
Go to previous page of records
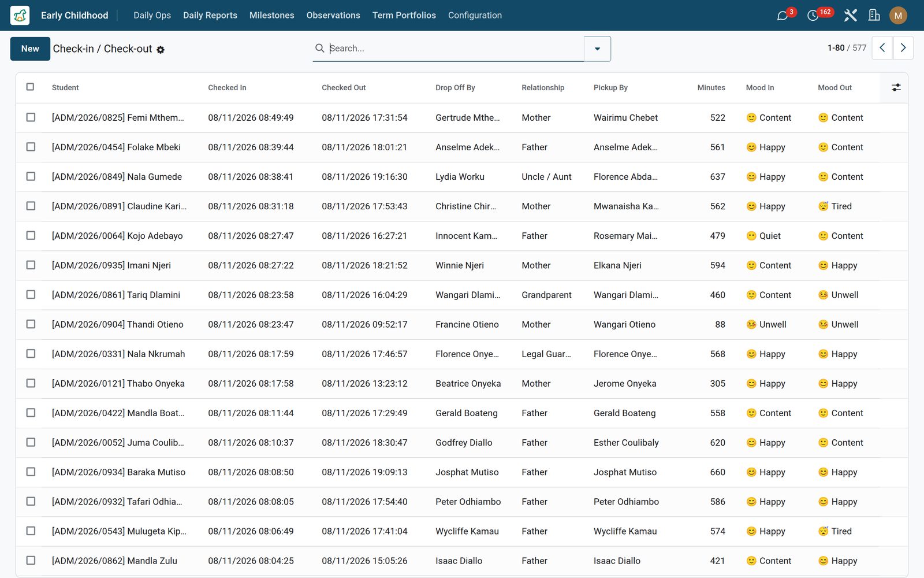pos(882,48)
